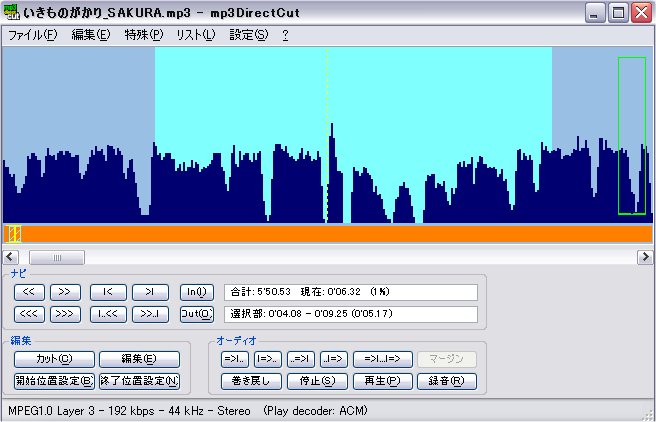656x422 pixels.
Task: Open the ? help menu
Action: [285, 35]
